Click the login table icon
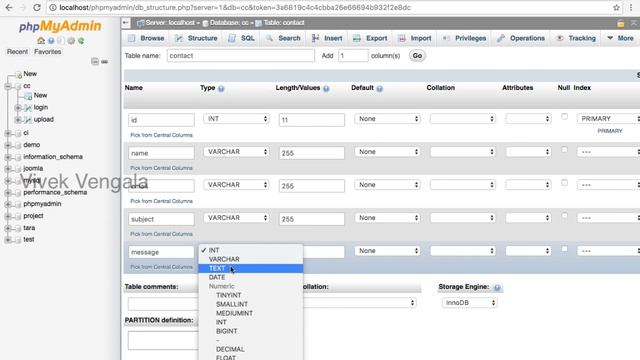640x360 pixels. tap(28, 108)
